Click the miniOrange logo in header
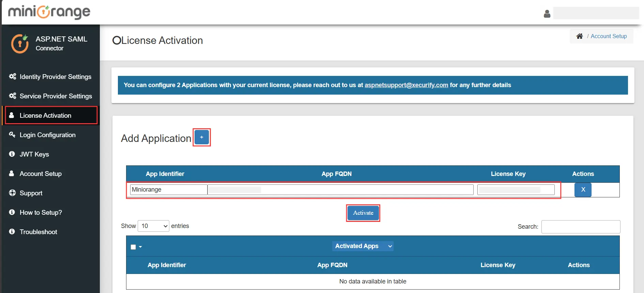The height and width of the screenshot is (293, 644). [x=49, y=12]
